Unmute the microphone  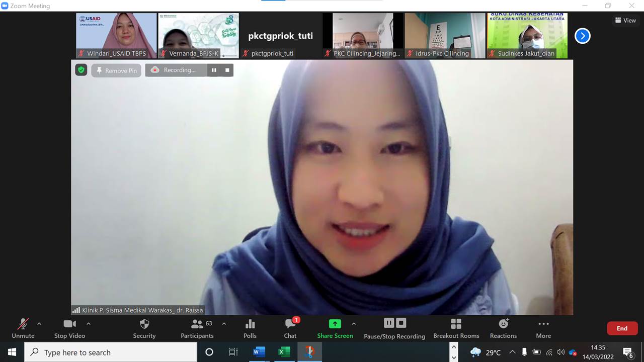[x=23, y=328]
